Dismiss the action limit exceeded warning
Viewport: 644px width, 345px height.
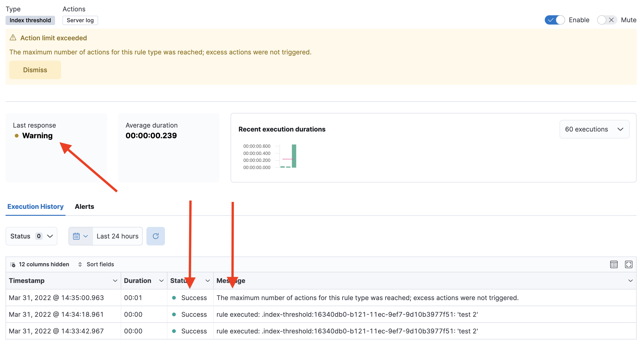pyautogui.click(x=35, y=70)
